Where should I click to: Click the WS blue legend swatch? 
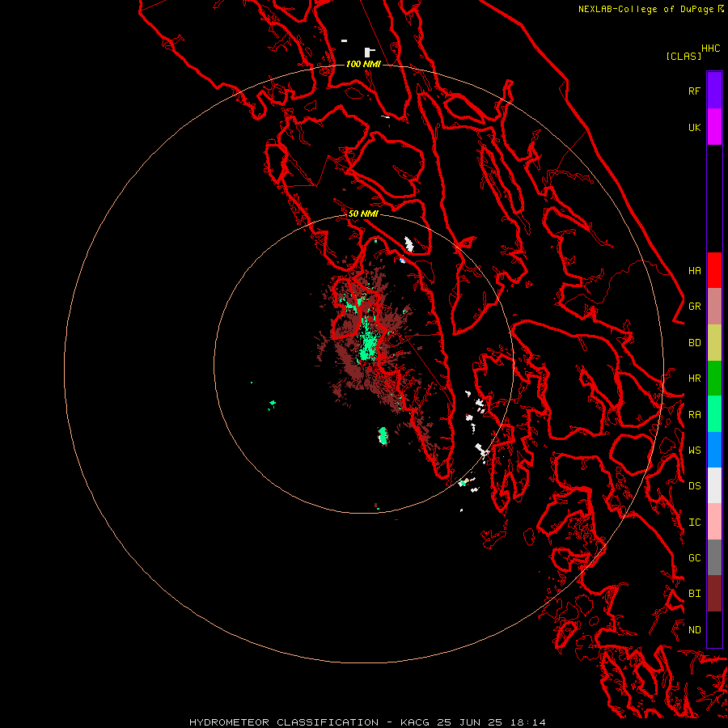pos(714,450)
